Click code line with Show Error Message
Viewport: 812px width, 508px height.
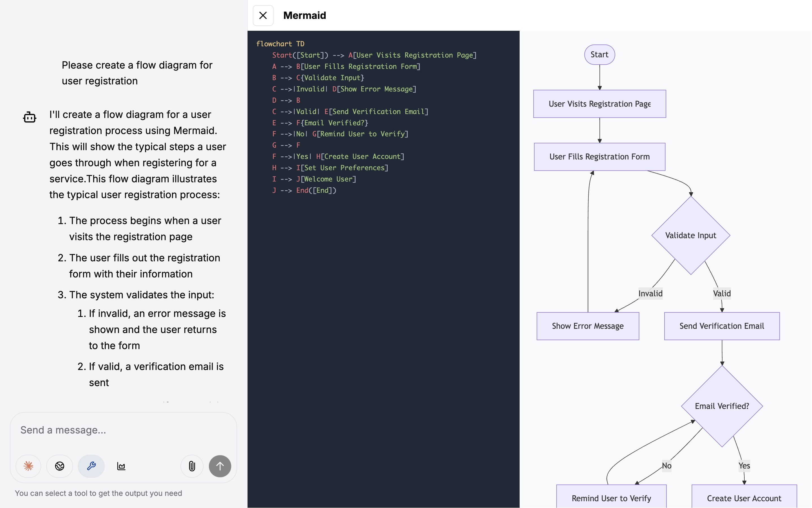344,89
